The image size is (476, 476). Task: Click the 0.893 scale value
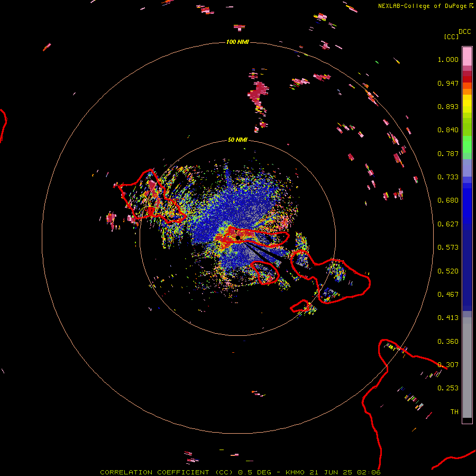[448, 106]
